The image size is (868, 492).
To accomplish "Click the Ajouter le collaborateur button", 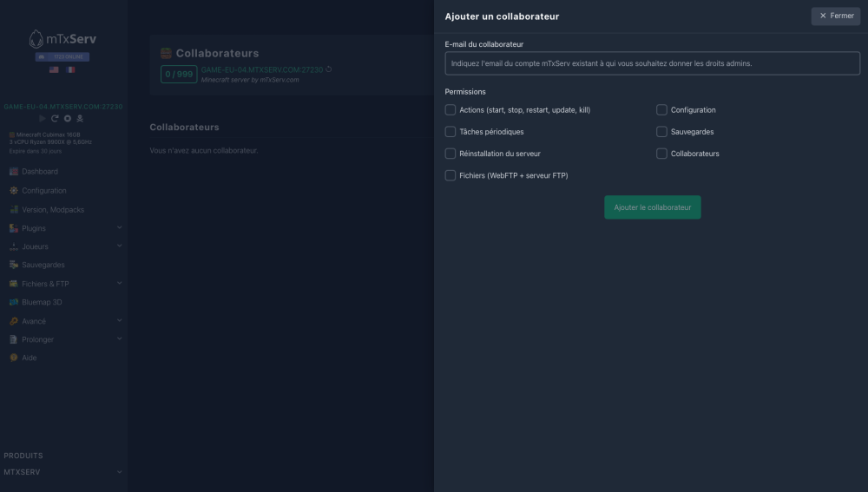I will click(652, 207).
